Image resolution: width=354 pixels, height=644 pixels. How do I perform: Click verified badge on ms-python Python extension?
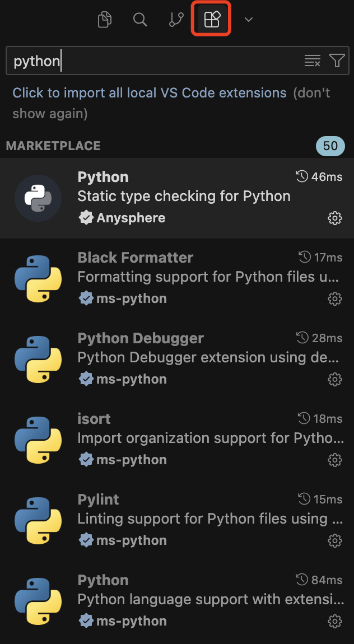(x=86, y=620)
